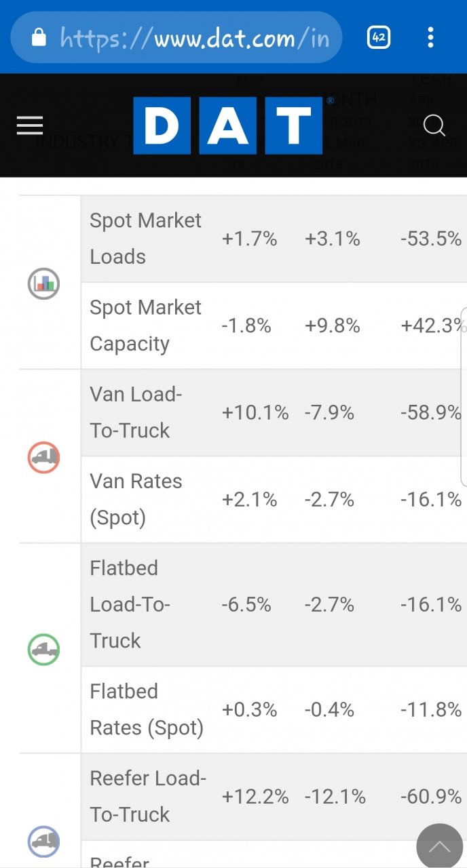Select the Spot Market Loads row label
This screenshot has height=868, width=467.
click(x=145, y=239)
